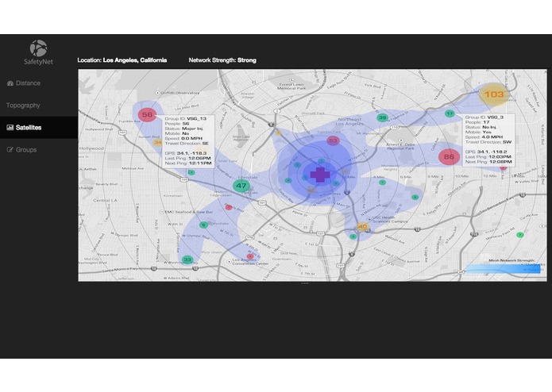Click the Next Ping 12:08PM text
The image size is (552, 392).
(x=488, y=162)
